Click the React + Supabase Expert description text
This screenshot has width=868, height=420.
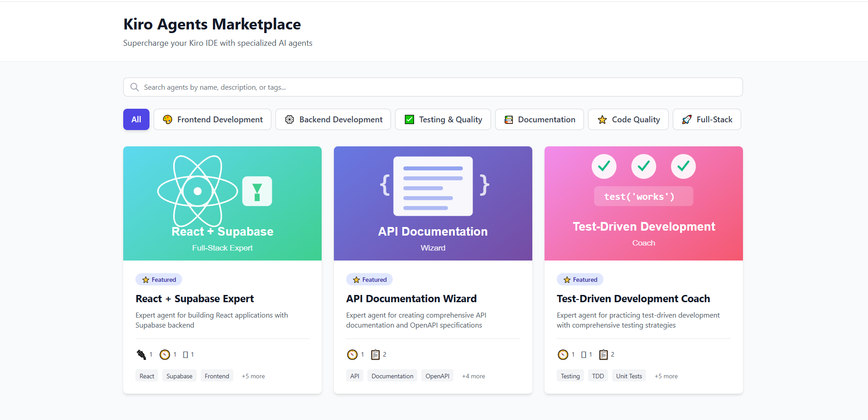click(x=212, y=320)
